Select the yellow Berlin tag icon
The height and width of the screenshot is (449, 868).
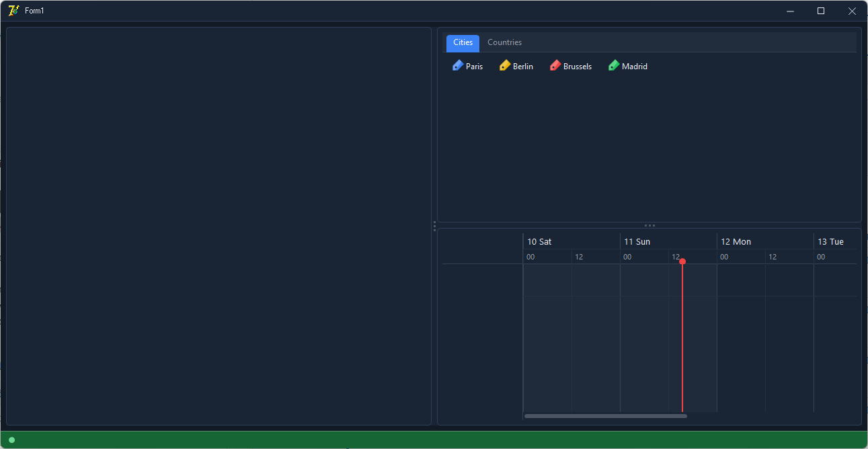(x=505, y=65)
